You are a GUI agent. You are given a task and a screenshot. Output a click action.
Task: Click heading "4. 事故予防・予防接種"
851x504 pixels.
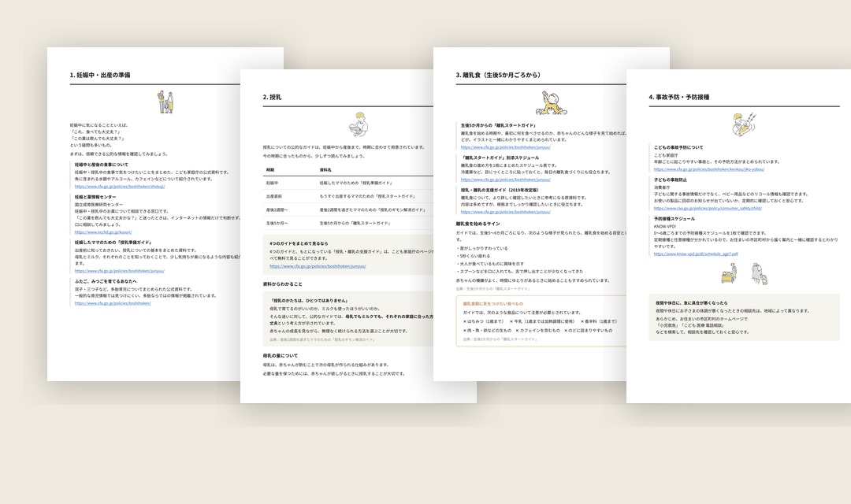click(679, 97)
